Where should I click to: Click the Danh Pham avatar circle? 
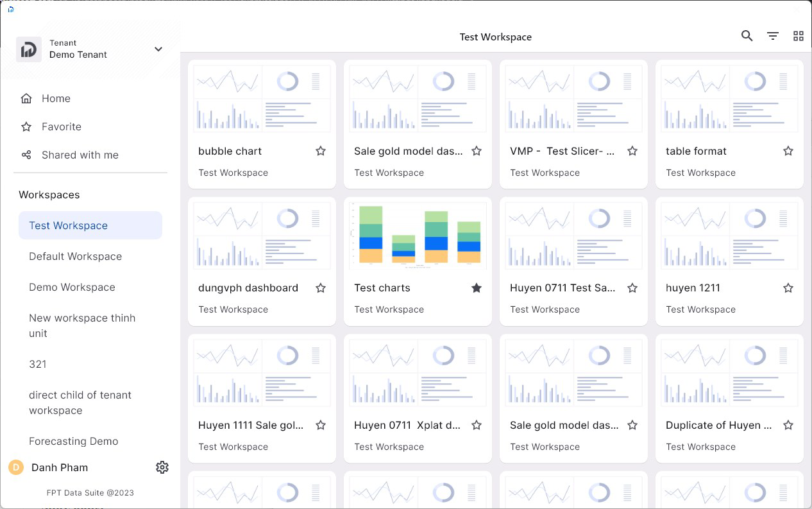click(16, 467)
